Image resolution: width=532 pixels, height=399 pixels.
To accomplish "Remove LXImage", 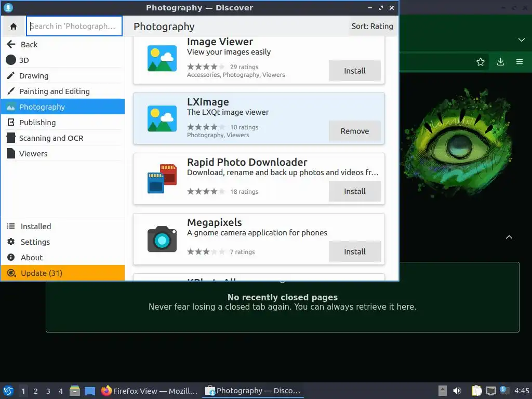I will [x=354, y=131].
